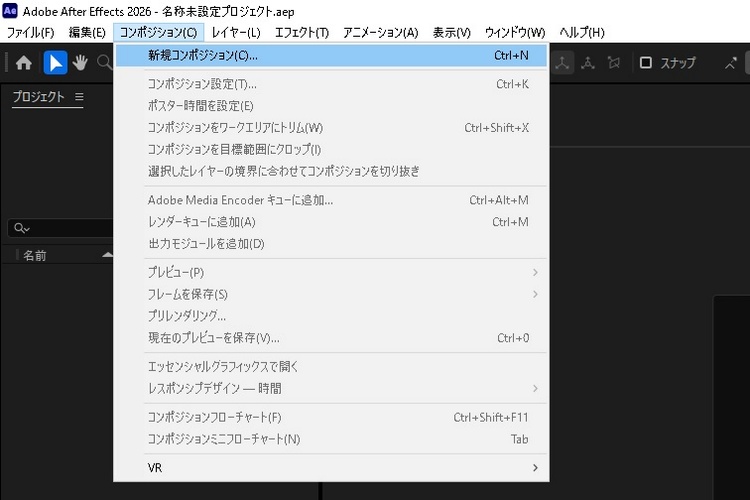Choose 現在のプレビューを保存(V)... entry
Image resolution: width=750 pixels, height=500 pixels.
pos(331,338)
